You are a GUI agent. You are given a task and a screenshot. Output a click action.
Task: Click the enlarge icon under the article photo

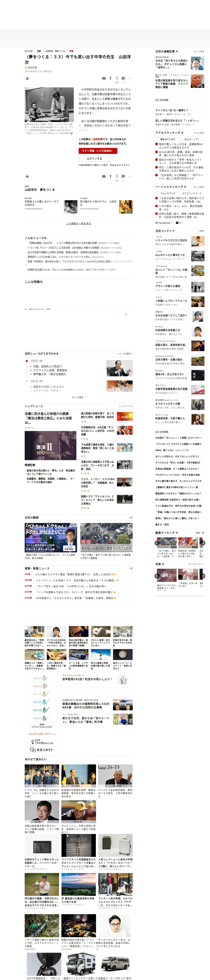[x=71, y=133]
